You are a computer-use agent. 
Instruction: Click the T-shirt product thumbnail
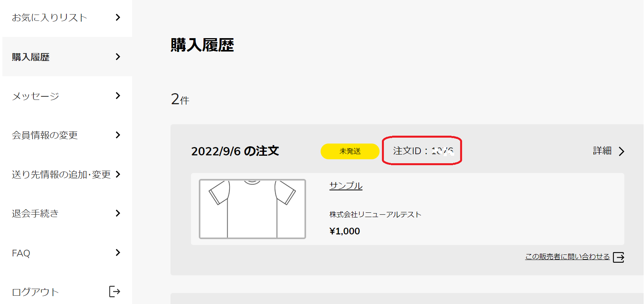pos(252,209)
